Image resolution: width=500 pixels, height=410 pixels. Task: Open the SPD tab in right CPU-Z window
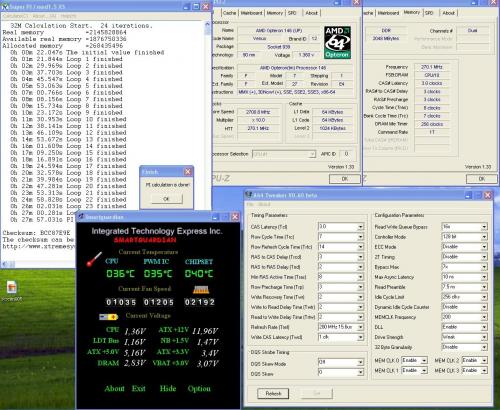coord(429,13)
